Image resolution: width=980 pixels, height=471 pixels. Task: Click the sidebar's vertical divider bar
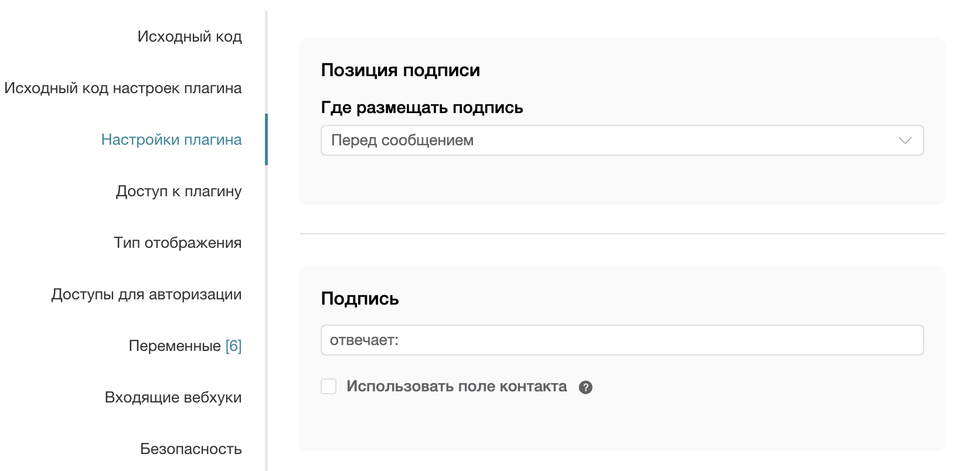[267, 293]
